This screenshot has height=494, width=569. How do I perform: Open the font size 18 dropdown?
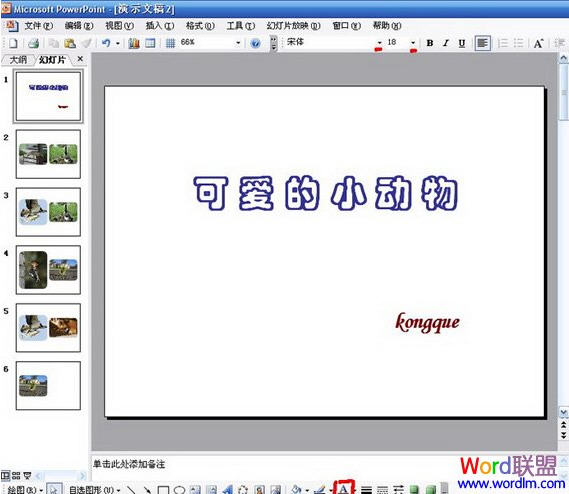coord(413,43)
